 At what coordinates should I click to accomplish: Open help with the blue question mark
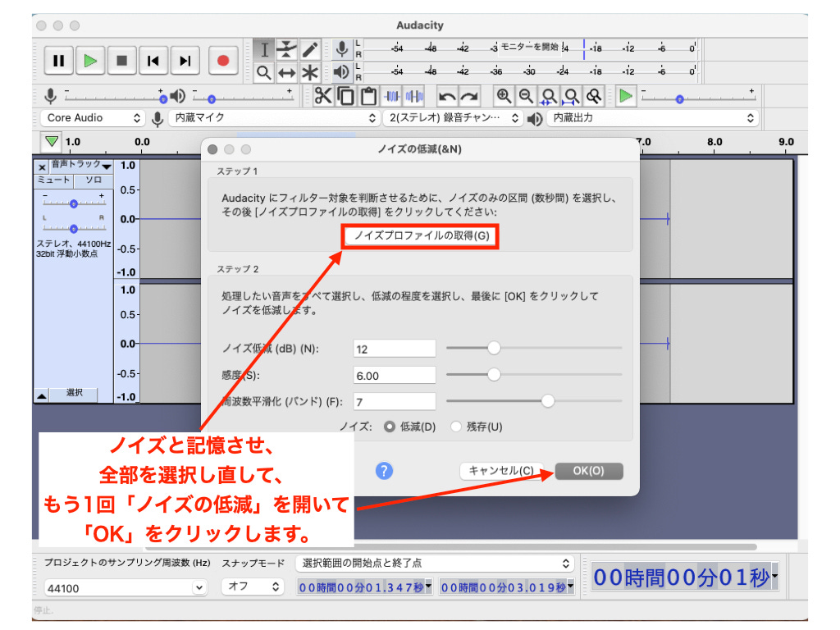[384, 471]
